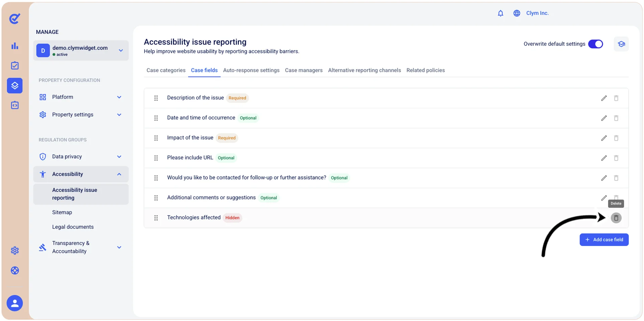Click the globe language icon

(517, 13)
